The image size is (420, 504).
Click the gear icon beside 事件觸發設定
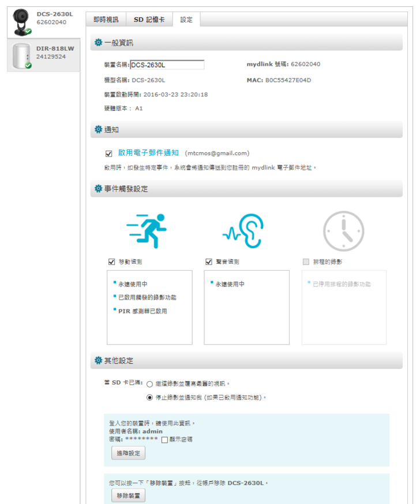point(98,188)
